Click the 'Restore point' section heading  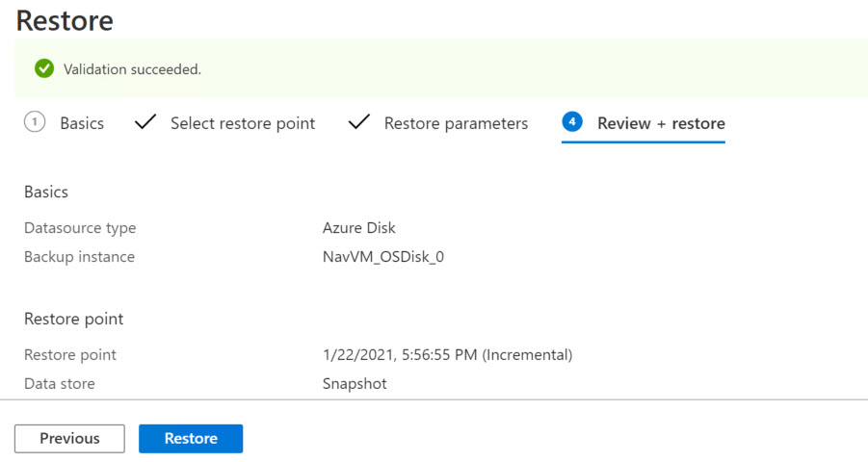[73, 319]
